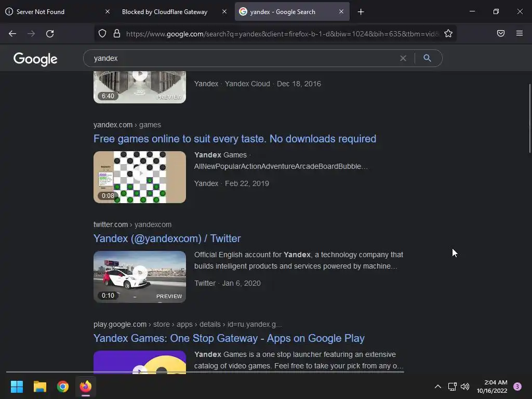532x399 pixels.
Task: Close the yandex Google Search tab
Action: point(341,11)
